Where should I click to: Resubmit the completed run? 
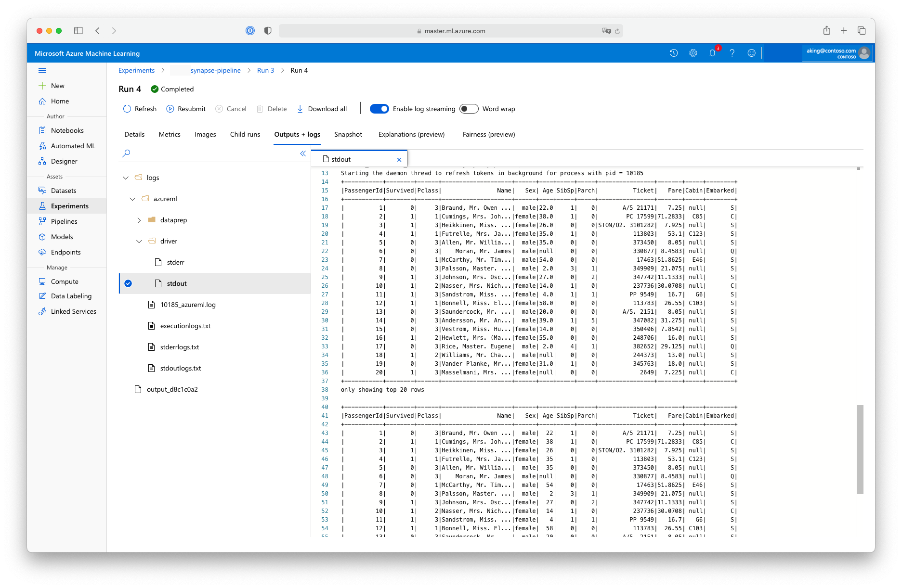185,109
